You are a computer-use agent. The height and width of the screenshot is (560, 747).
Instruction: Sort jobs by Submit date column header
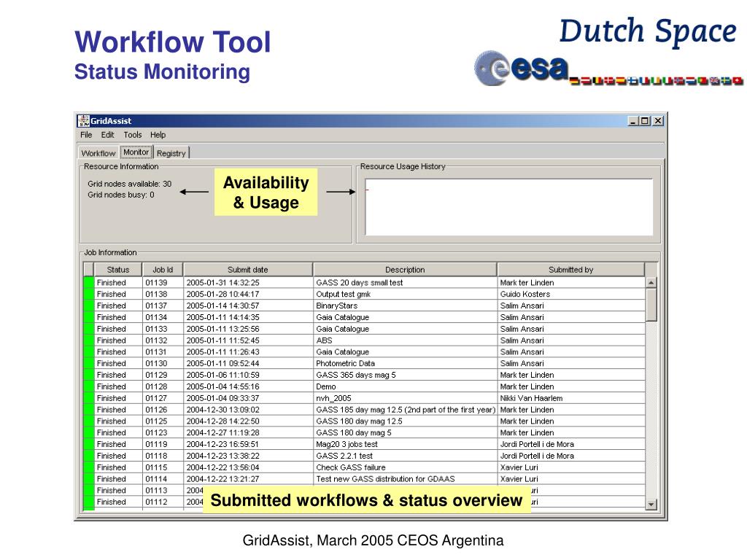click(x=248, y=270)
